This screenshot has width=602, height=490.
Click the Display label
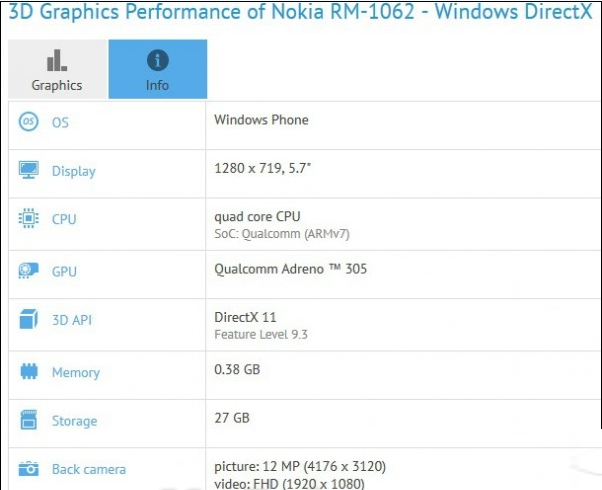pos(74,171)
